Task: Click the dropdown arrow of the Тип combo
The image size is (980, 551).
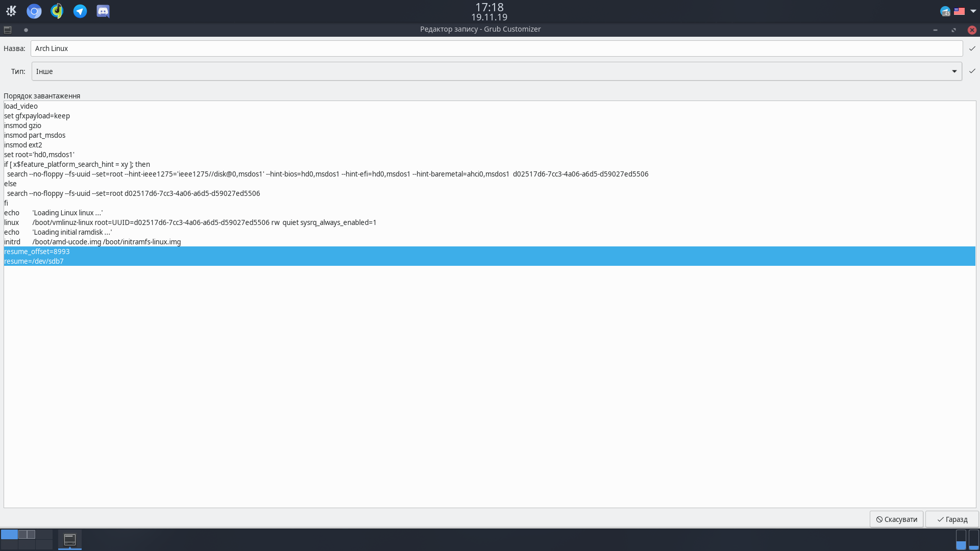Action: coord(954,71)
